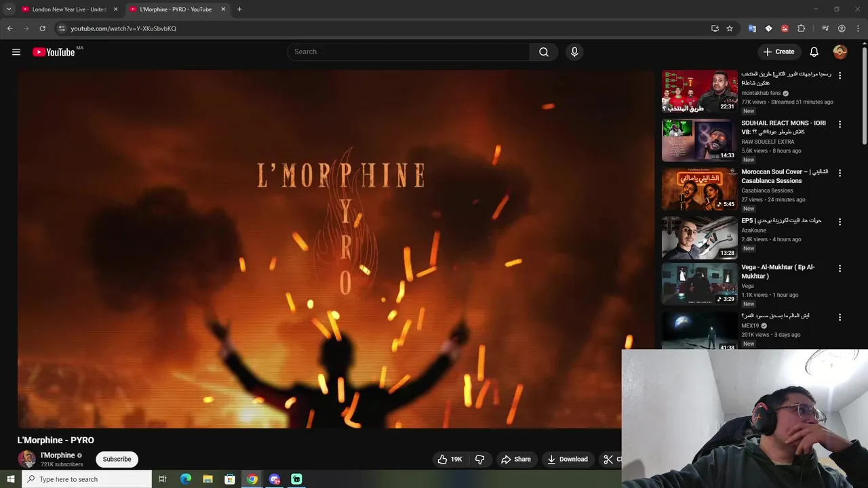Open the montakhab fans channel link

(x=761, y=94)
